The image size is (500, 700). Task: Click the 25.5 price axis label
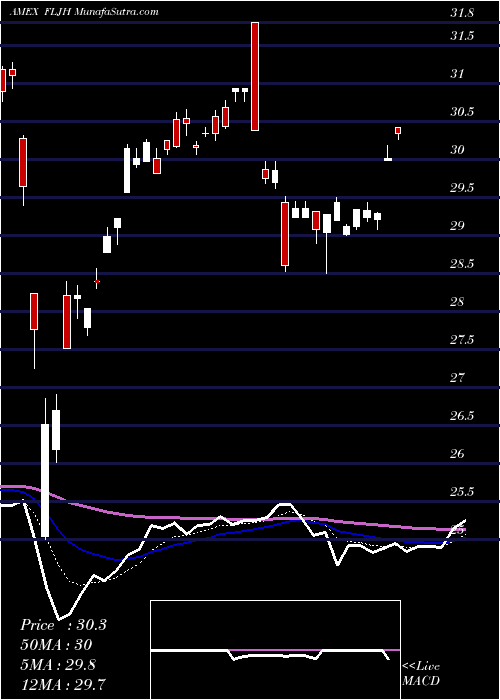462,492
